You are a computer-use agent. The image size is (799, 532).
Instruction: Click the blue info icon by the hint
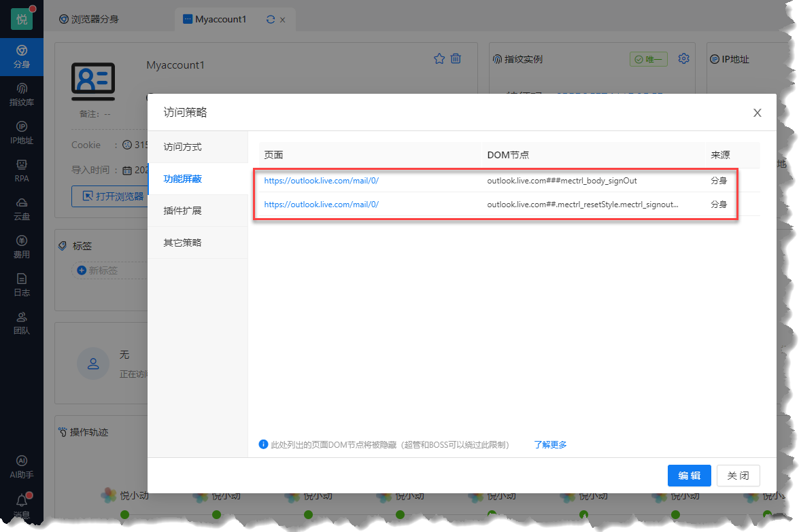click(x=263, y=444)
